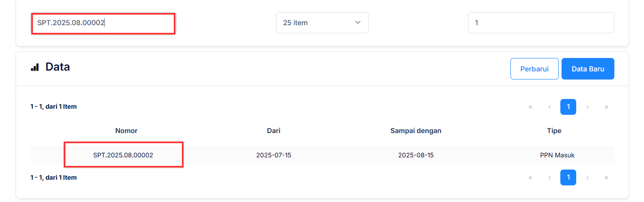
Task: Open the SPT.2025.08.00002 table row
Action: [x=123, y=155]
